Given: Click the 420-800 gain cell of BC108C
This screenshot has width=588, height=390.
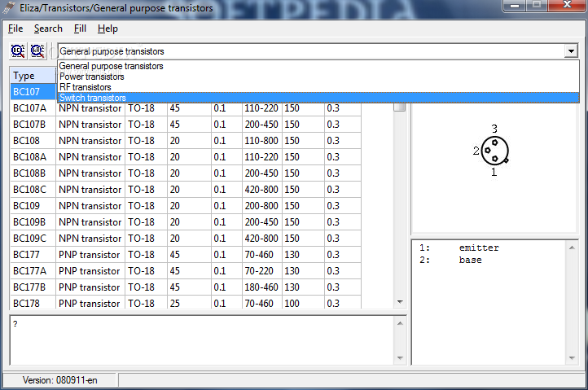Looking at the screenshot, I should tap(261, 190).
